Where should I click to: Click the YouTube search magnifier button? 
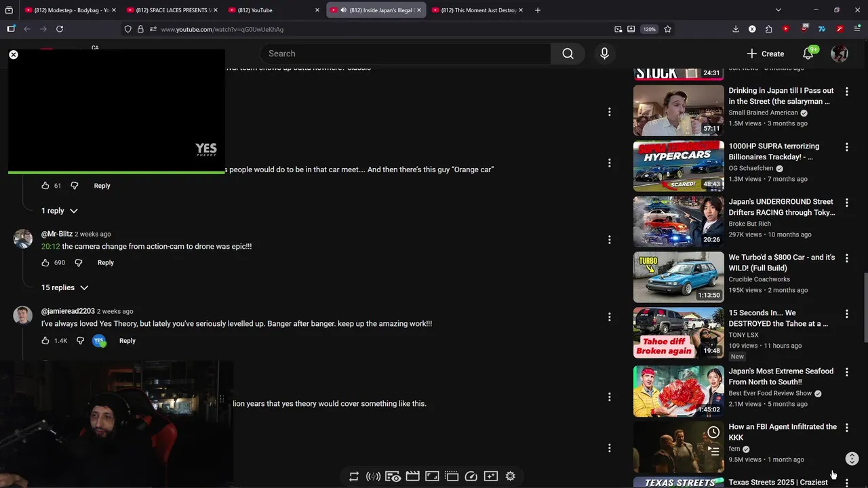coord(568,54)
